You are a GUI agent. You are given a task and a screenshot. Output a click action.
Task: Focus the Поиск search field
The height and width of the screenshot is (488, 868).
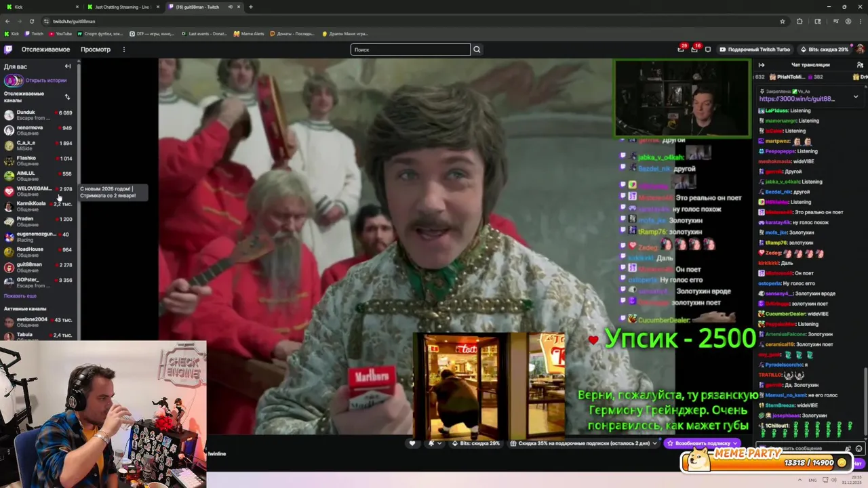pyautogui.click(x=410, y=49)
